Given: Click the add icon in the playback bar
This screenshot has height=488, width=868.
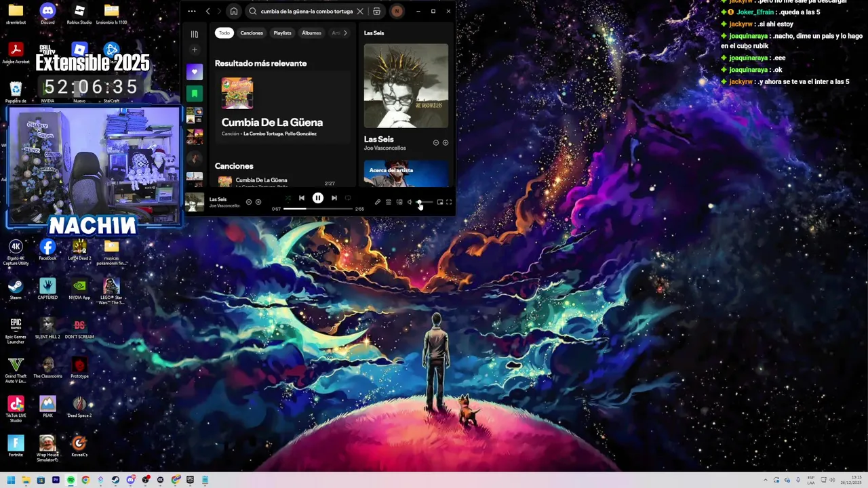Looking at the screenshot, I should [x=258, y=202].
